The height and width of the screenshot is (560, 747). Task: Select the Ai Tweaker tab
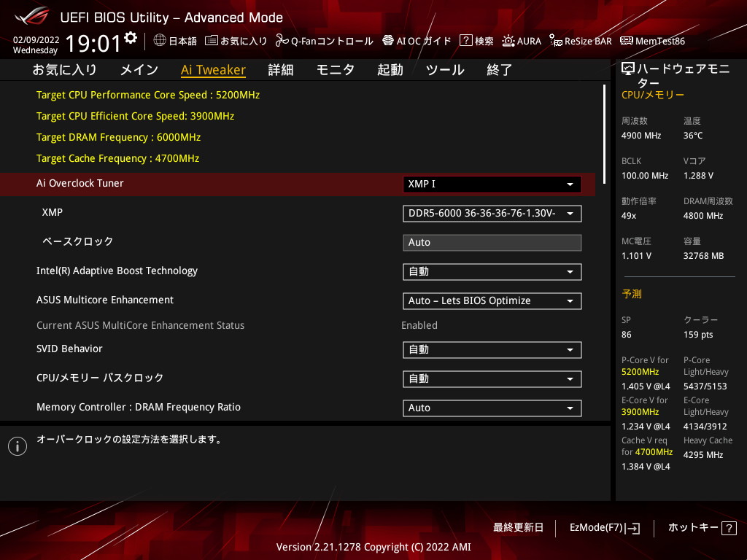[x=214, y=70]
